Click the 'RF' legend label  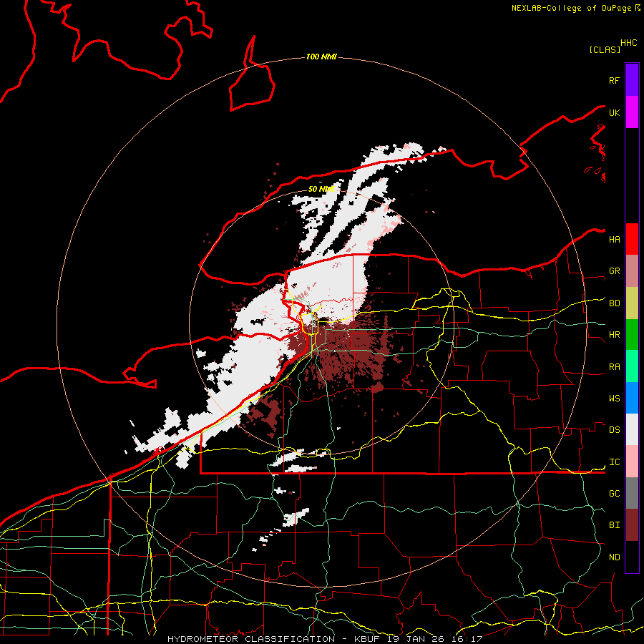[x=614, y=80]
